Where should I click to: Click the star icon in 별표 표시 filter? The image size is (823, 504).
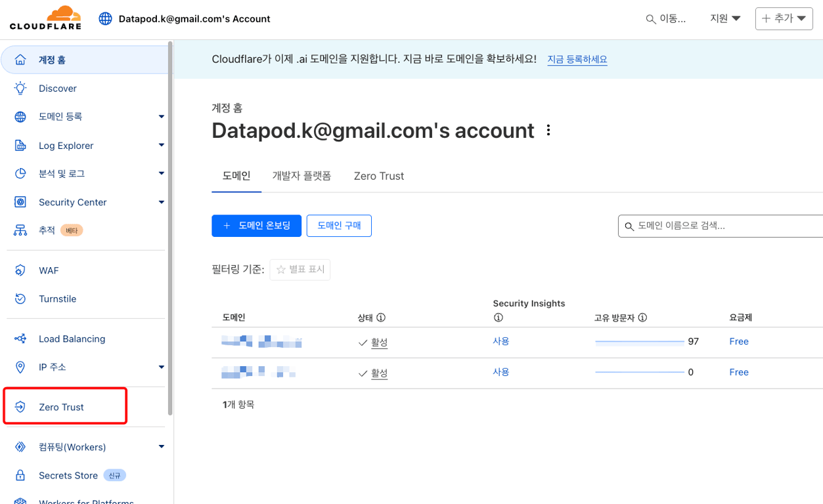pyautogui.click(x=281, y=270)
